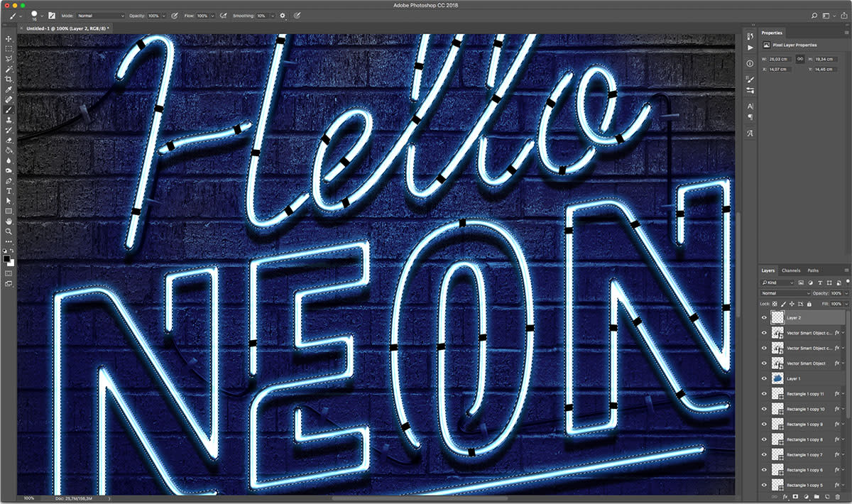Hide Rectangle 1 copy 10 layer

click(x=764, y=409)
